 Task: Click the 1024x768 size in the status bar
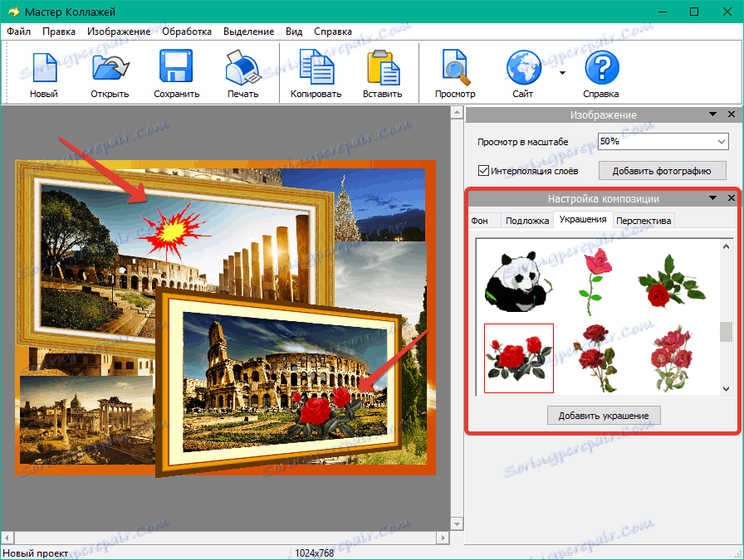(314, 553)
